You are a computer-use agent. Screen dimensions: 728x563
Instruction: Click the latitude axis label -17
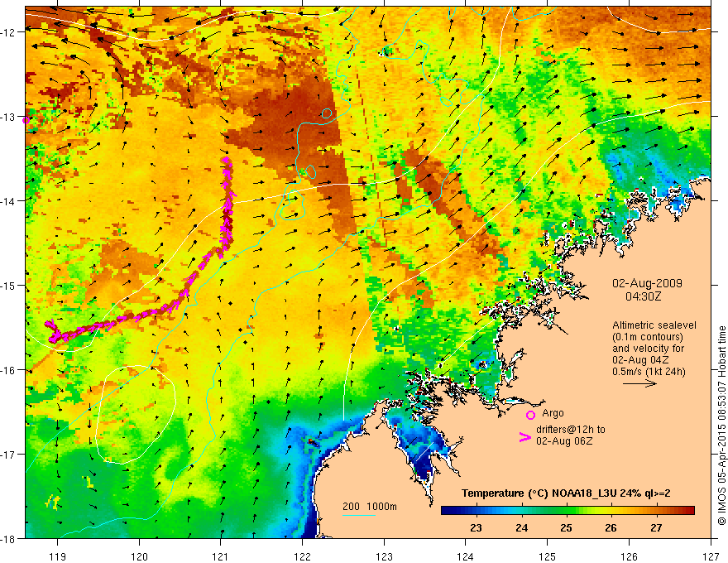click(x=9, y=455)
